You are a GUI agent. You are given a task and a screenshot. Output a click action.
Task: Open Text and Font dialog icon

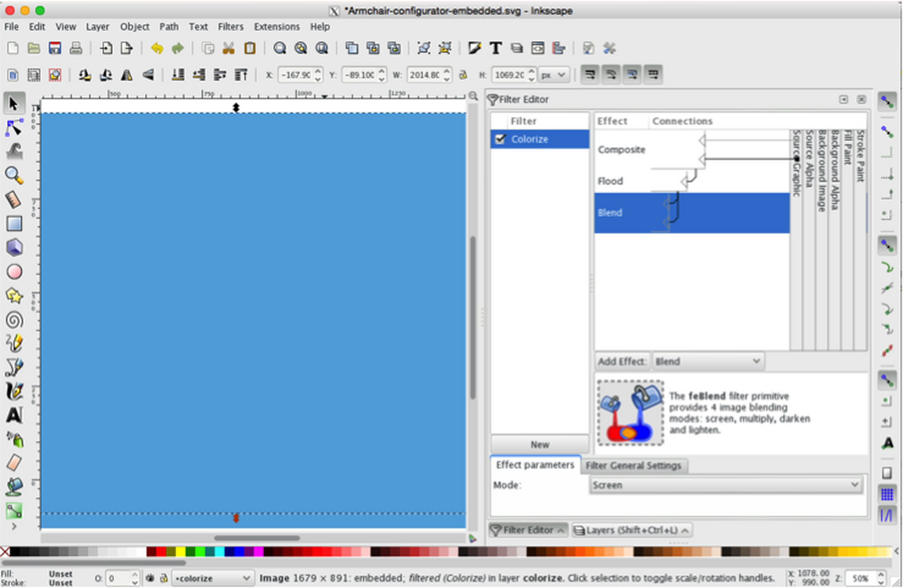pyautogui.click(x=496, y=48)
